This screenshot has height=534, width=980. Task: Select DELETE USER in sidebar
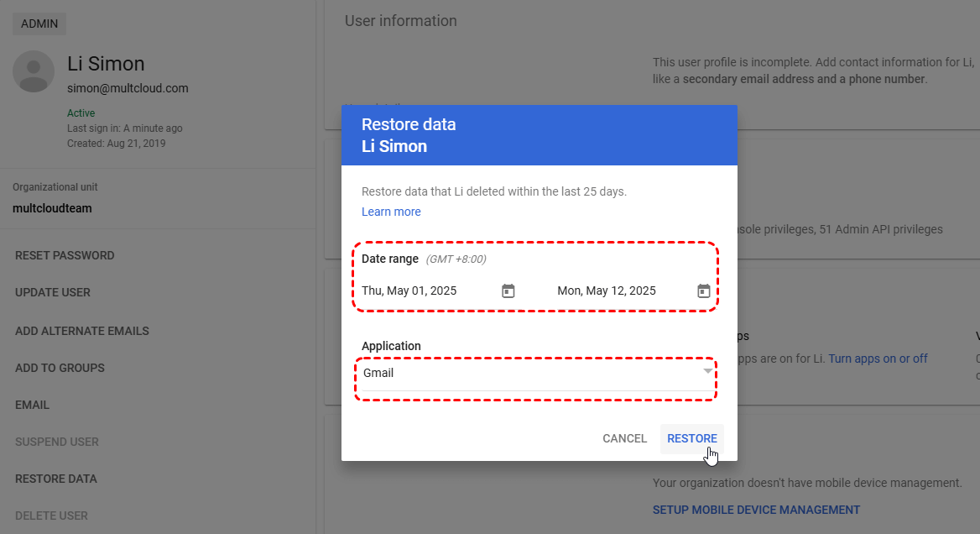(51, 516)
